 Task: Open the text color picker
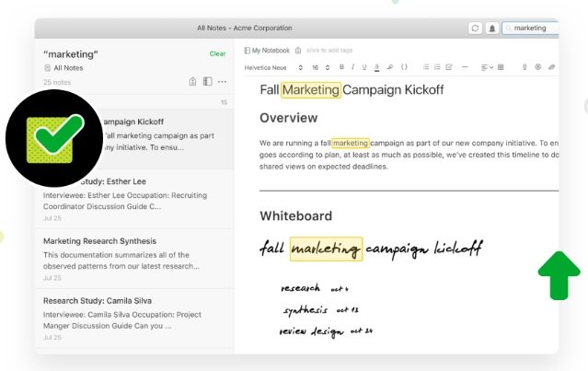coord(376,67)
